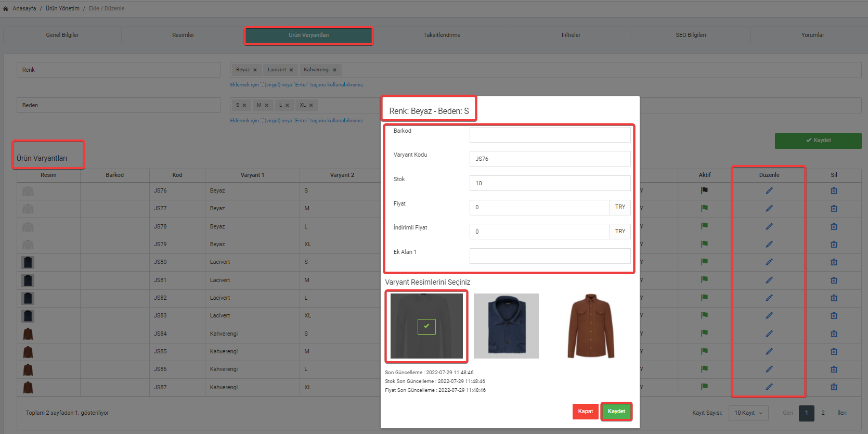Select the Ürün Varyantları tab
The width and height of the screenshot is (868, 434).
(x=309, y=35)
